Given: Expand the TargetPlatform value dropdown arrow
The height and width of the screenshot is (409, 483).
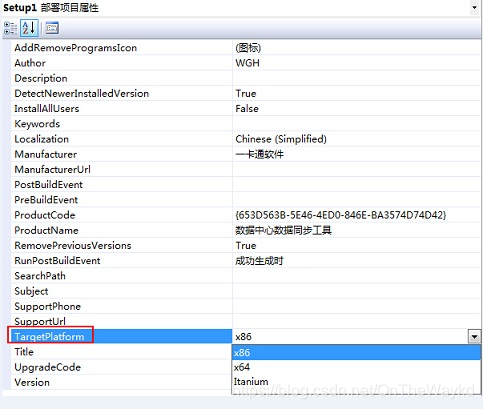Looking at the screenshot, I should (x=474, y=336).
